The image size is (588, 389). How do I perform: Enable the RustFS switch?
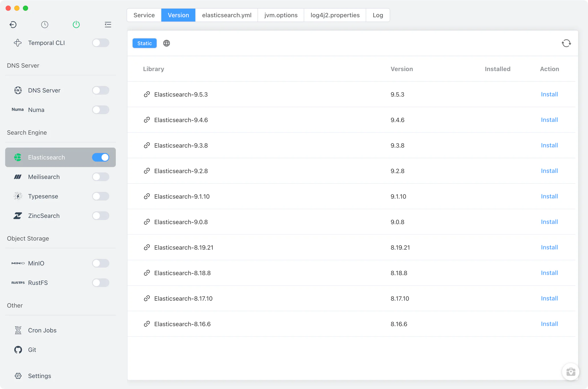point(100,283)
